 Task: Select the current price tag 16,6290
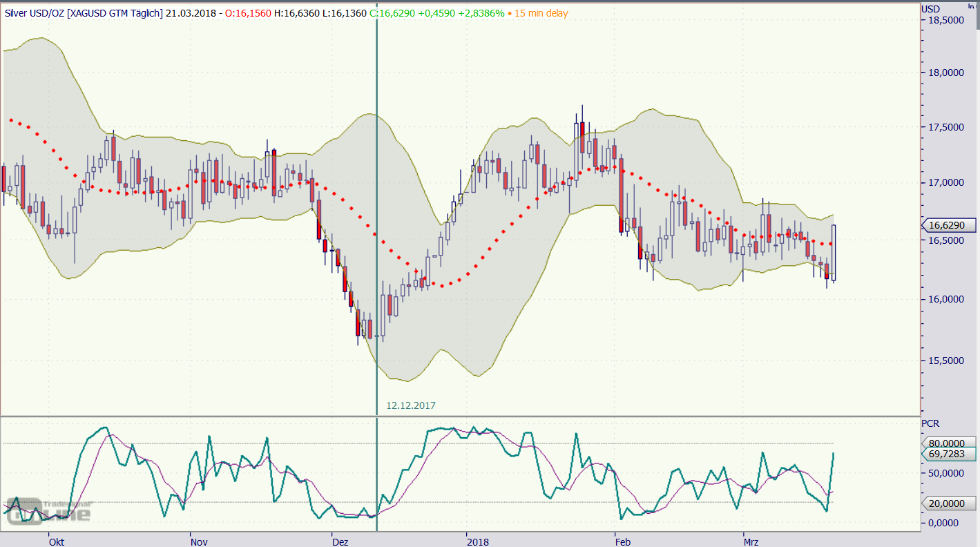[x=948, y=225]
